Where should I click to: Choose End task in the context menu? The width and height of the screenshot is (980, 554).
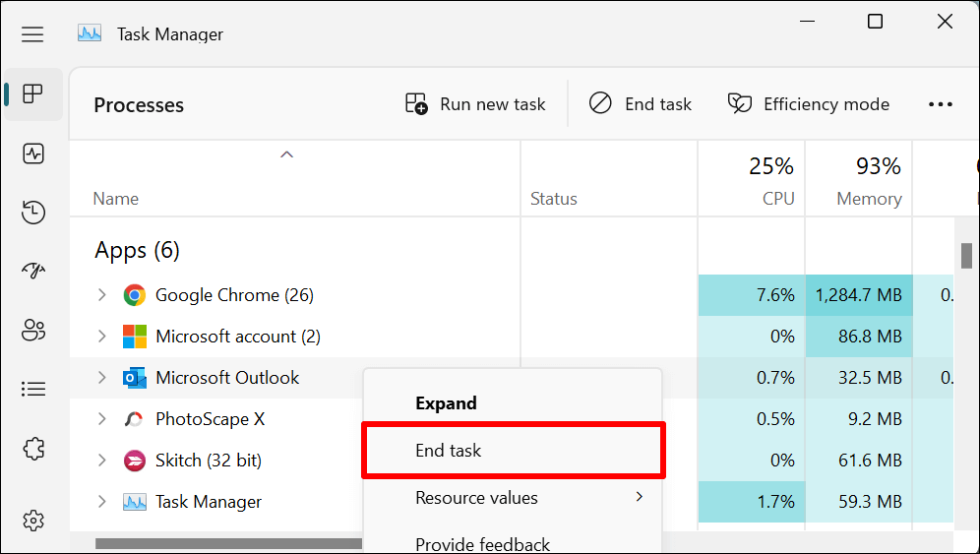click(x=449, y=451)
